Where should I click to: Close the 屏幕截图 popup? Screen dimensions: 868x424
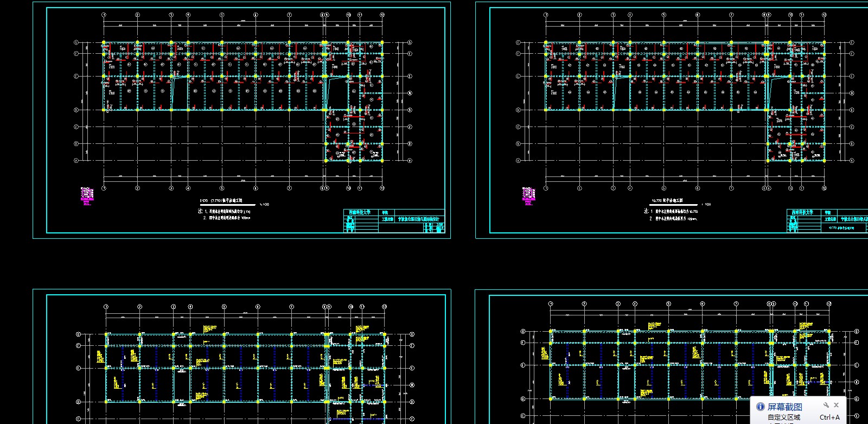click(837, 405)
